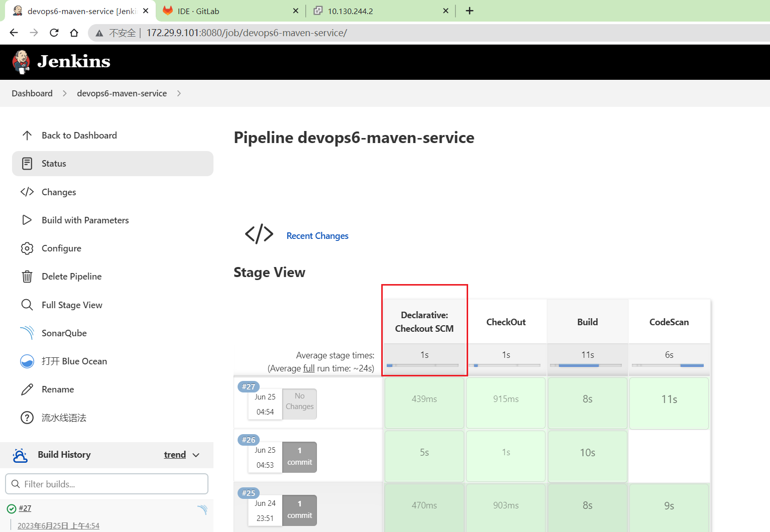Click the browser back arrow

point(14,33)
